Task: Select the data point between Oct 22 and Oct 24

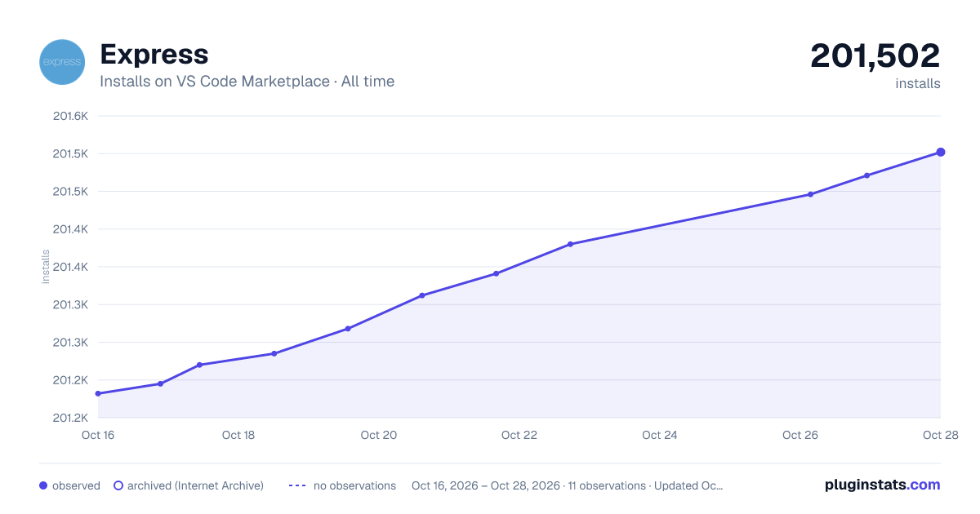Action: point(570,244)
